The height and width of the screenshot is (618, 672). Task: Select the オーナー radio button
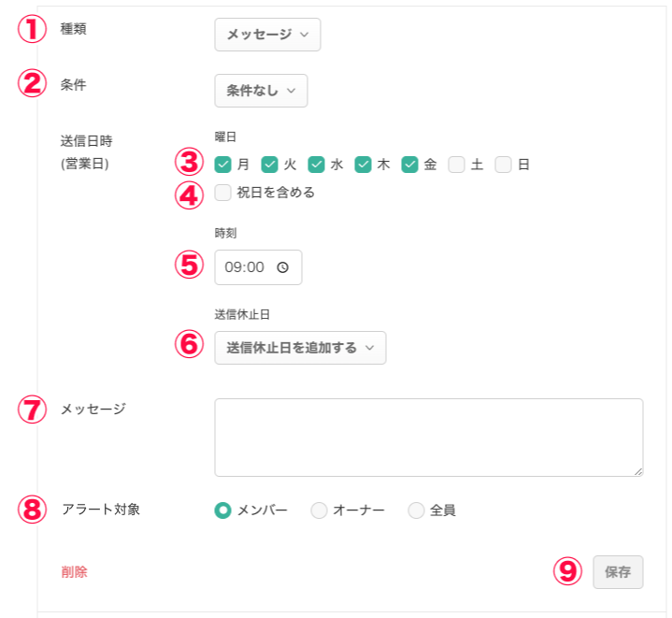point(319,510)
